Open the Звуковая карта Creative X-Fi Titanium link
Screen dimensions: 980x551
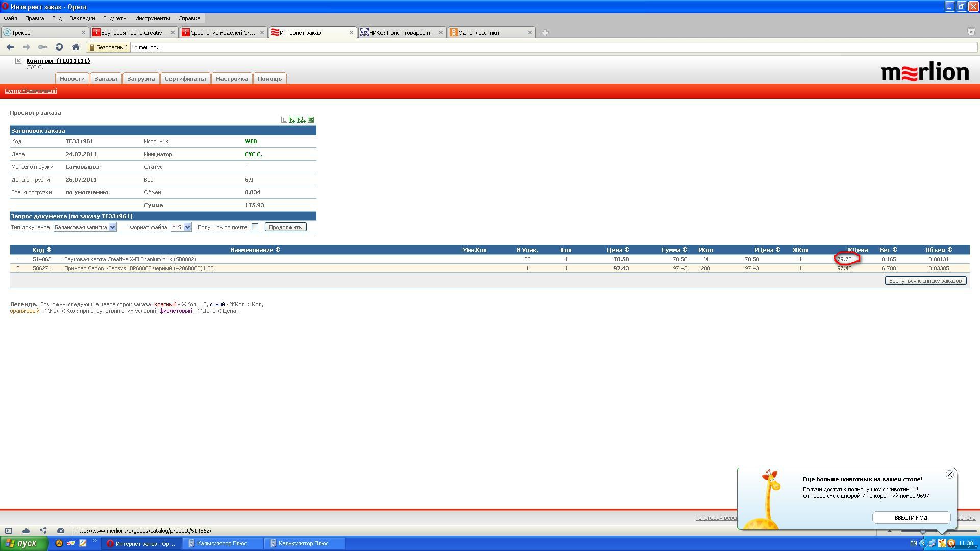130,259
